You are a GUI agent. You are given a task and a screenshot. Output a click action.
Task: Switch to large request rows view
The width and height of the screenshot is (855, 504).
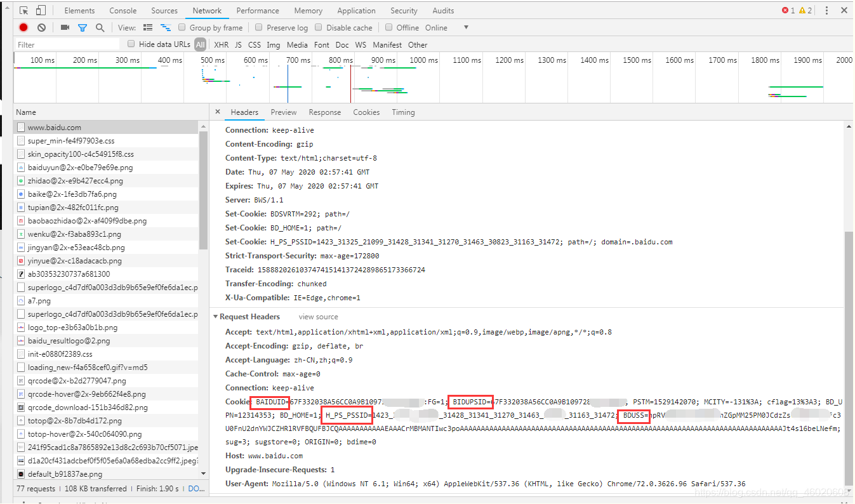pos(148,28)
